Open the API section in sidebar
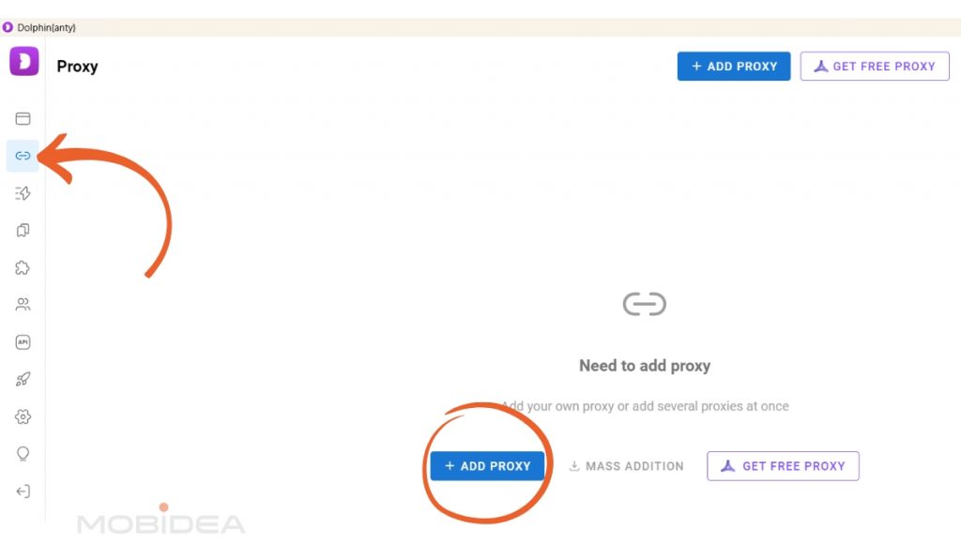 coord(22,341)
